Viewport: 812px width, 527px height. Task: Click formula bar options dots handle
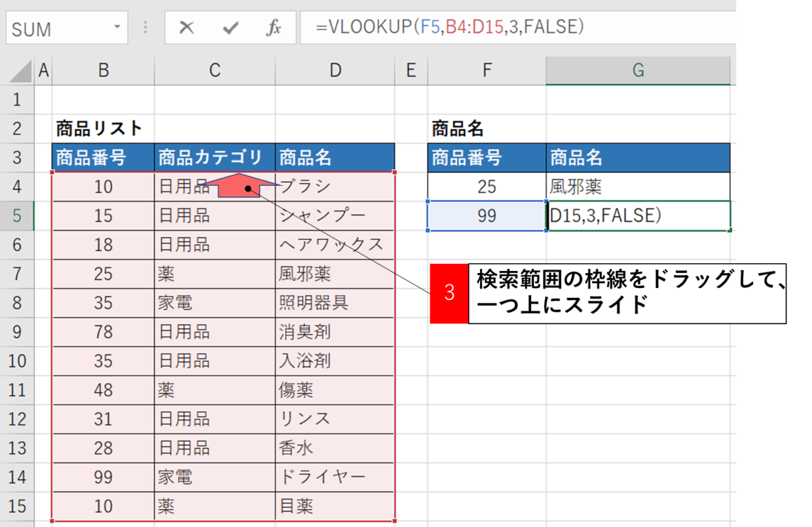[145, 28]
